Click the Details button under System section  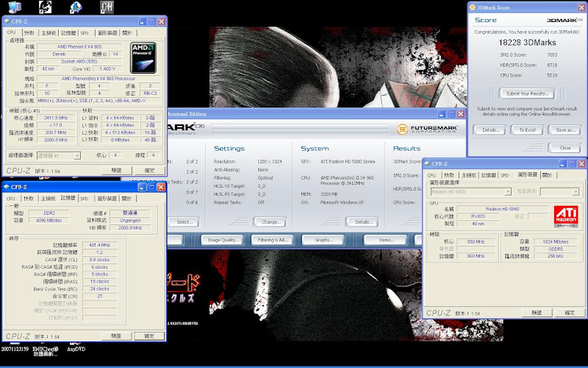click(362, 222)
